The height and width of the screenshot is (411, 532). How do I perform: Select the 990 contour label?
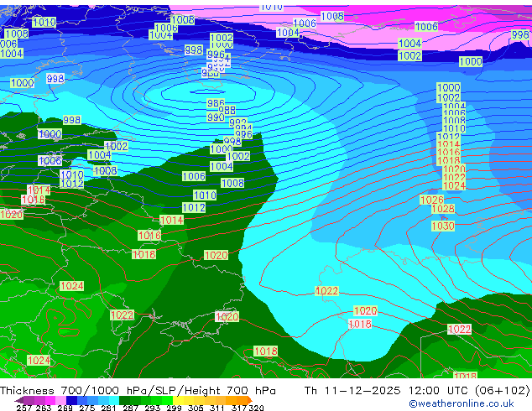(x=216, y=117)
